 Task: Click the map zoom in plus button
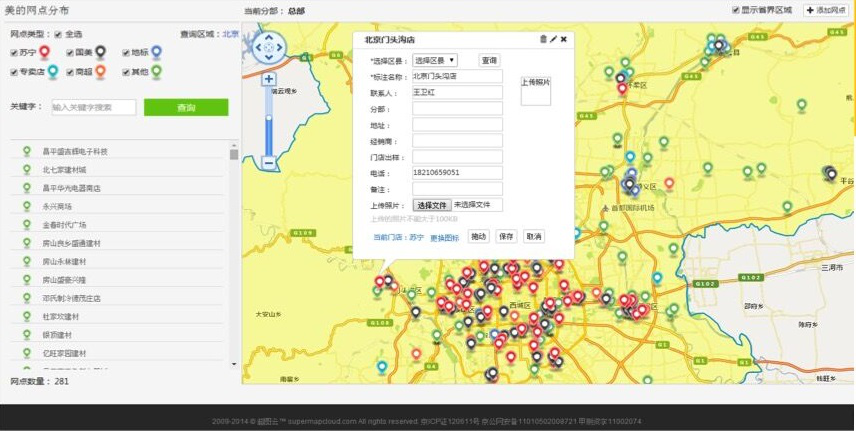268,78
